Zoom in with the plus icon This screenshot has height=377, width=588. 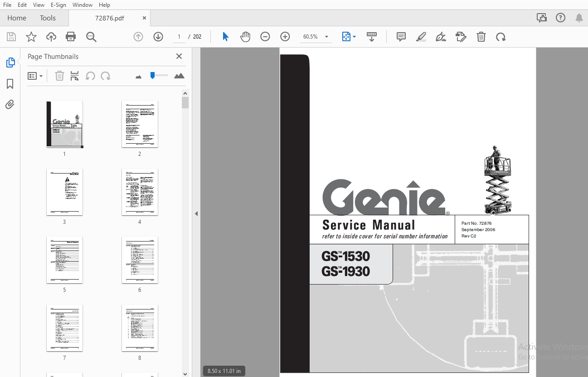285,37
